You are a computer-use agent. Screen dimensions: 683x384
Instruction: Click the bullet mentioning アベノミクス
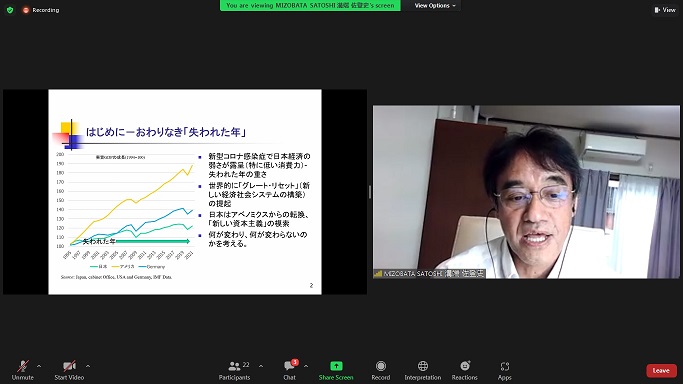(x=259, y=219)
